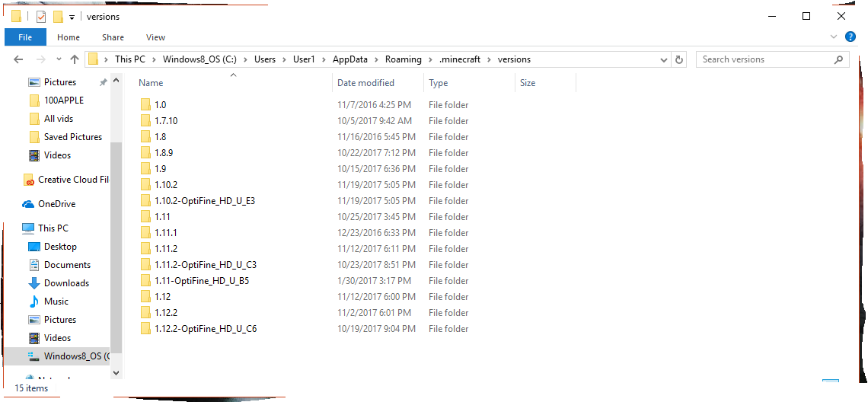Open the File menu tab
The width and height of the screenshot is (868, 402).
[x=25, y=37]
